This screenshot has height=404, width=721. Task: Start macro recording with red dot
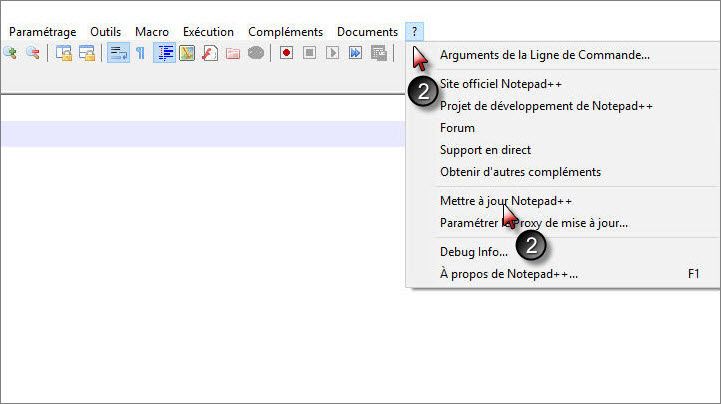(286, 53)
